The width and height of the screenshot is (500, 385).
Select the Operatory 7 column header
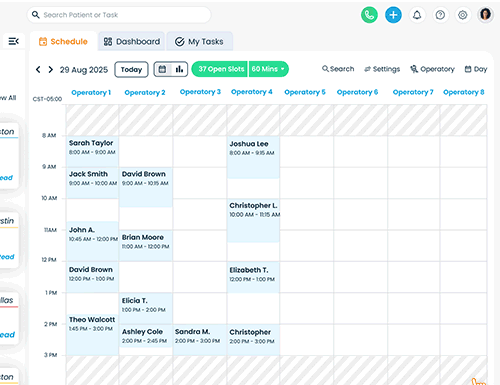(x=413, y=92)
